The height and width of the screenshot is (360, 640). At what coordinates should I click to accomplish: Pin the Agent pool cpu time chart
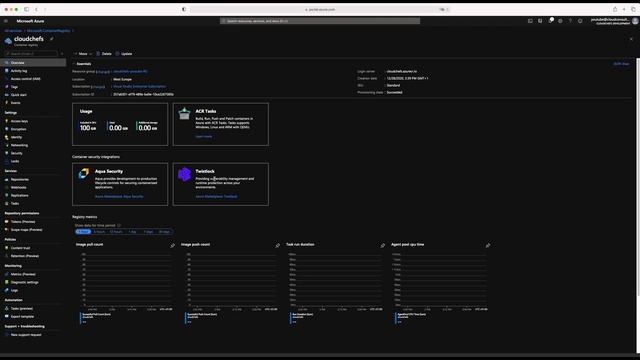(x=488, y=245)
